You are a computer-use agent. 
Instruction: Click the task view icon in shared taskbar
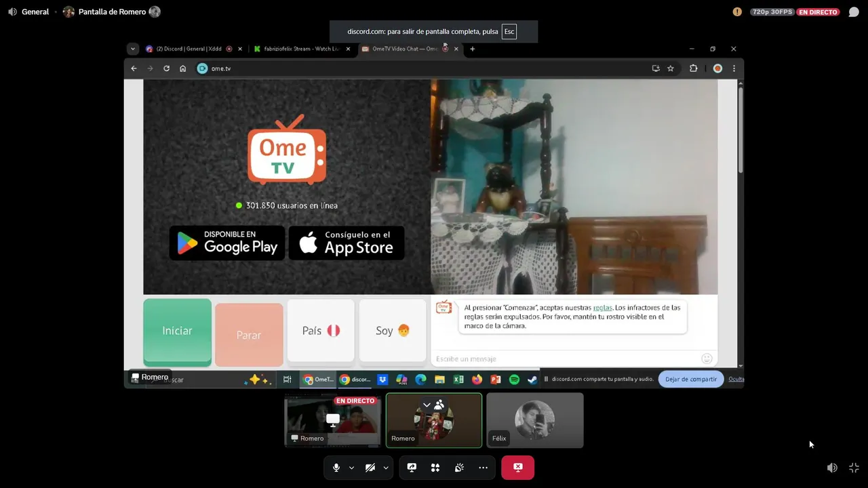pos(288,380)
